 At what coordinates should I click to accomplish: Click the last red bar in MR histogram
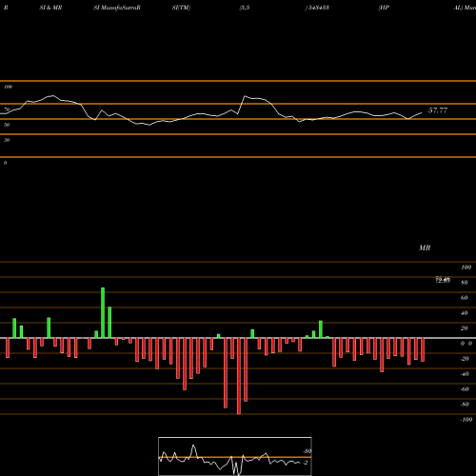point(423,349)
